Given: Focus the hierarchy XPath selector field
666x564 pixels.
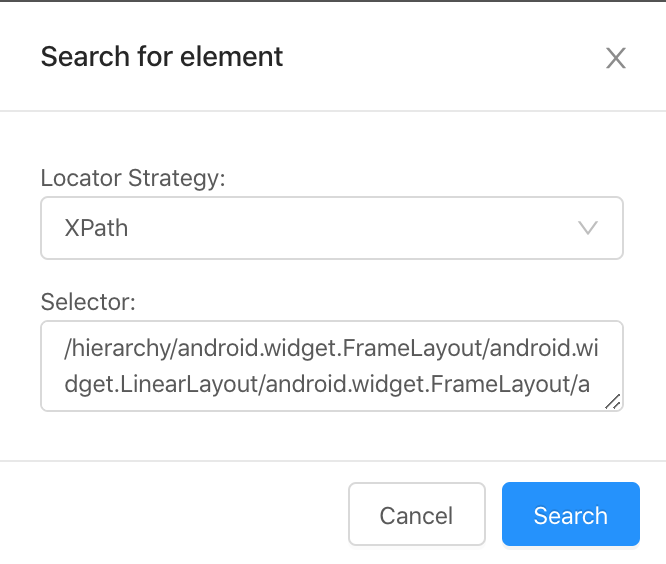Looking at the screenshot, I should tap(332, 366).
